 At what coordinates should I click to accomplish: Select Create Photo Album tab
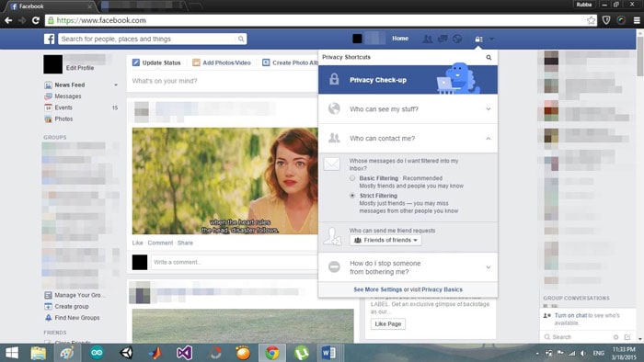click(290, 62)
